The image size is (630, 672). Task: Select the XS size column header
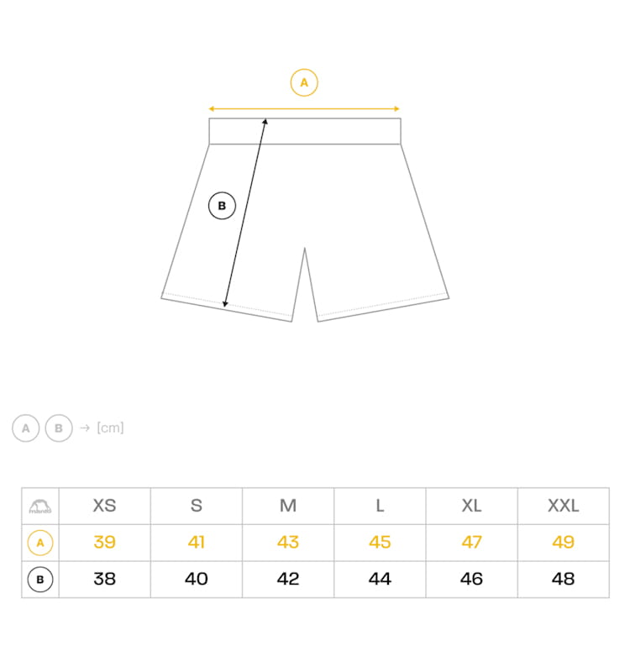coord(104,506)
